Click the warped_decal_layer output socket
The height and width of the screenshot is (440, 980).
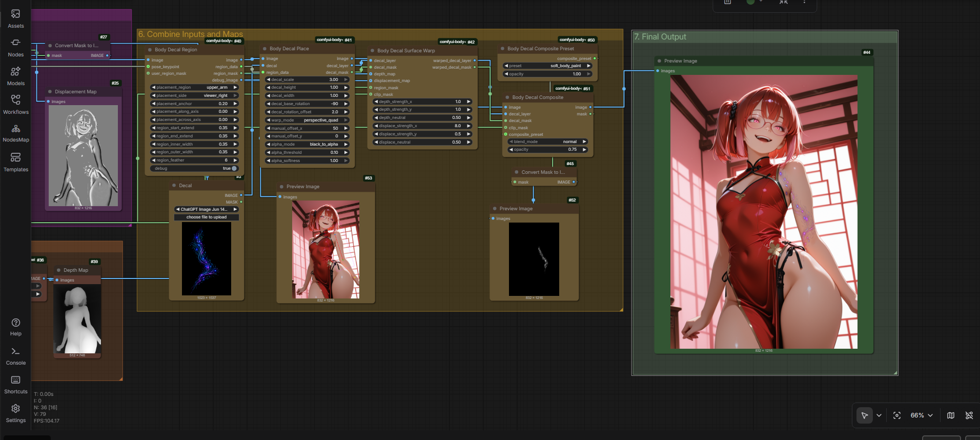[475, 61]
